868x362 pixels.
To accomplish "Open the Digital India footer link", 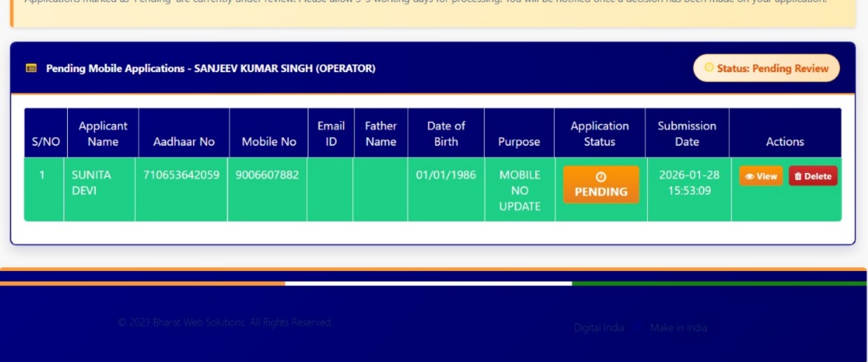I will tap(599, 328).
